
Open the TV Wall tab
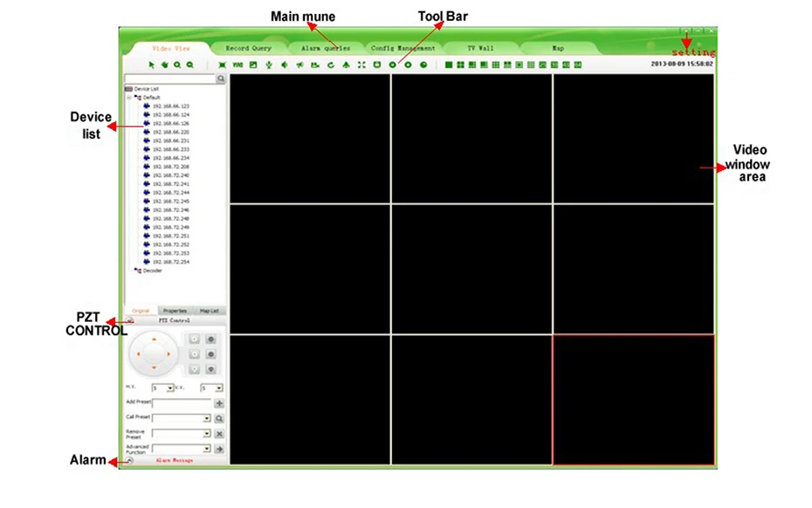(480, 48)
